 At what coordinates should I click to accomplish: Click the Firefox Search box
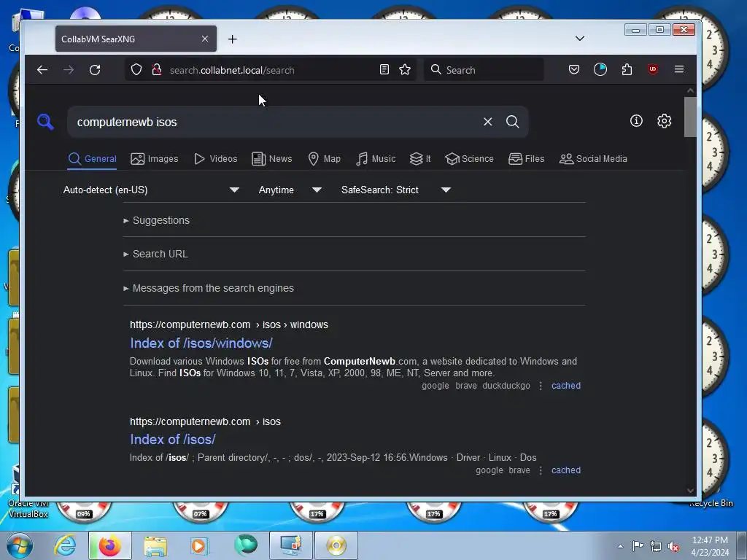(484, 70)
